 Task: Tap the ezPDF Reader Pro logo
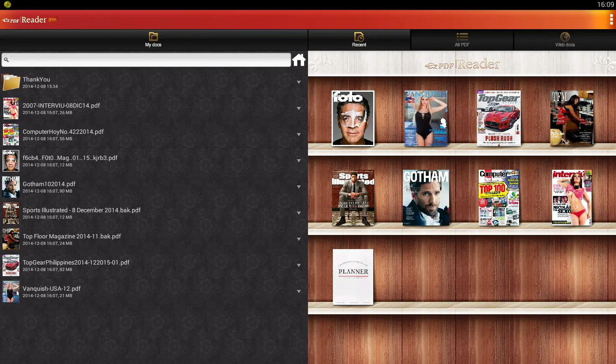pos(30,20)
